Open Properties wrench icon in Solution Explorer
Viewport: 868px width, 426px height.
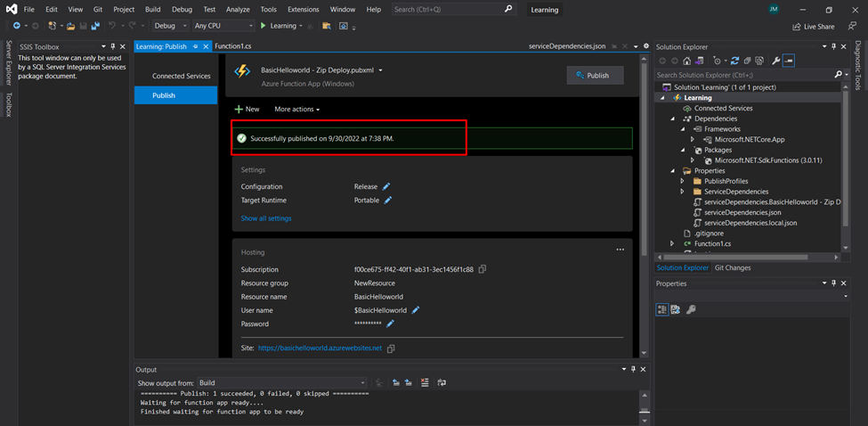[x=776, y=61]
